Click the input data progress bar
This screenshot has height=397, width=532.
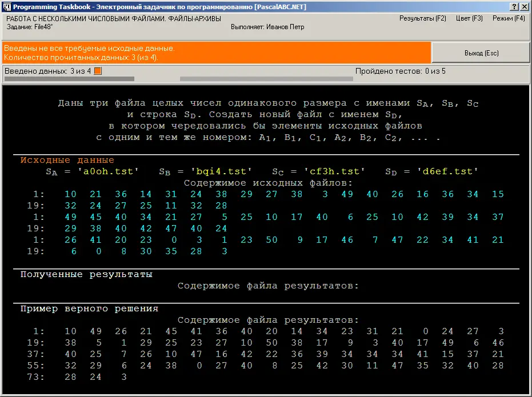point(70,79)
